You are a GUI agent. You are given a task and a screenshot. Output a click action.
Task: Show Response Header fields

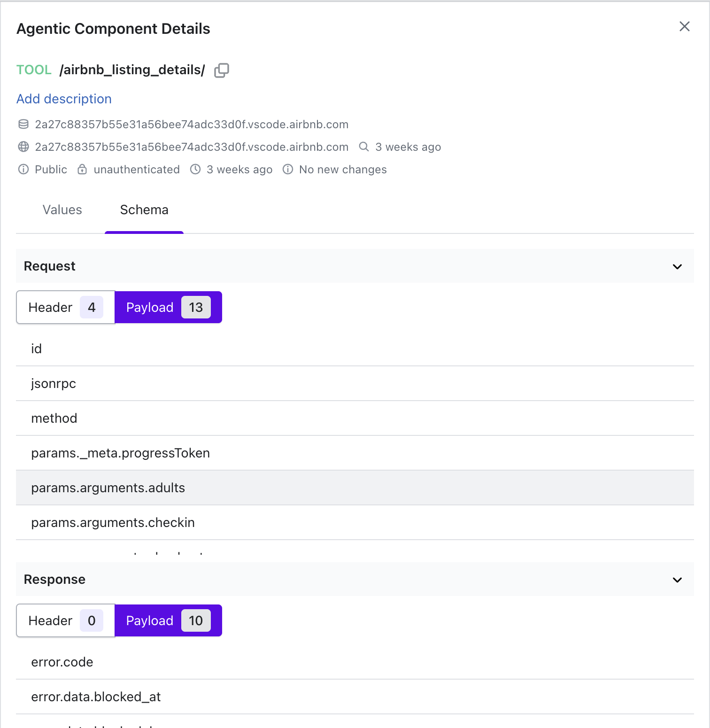(66, 621)
